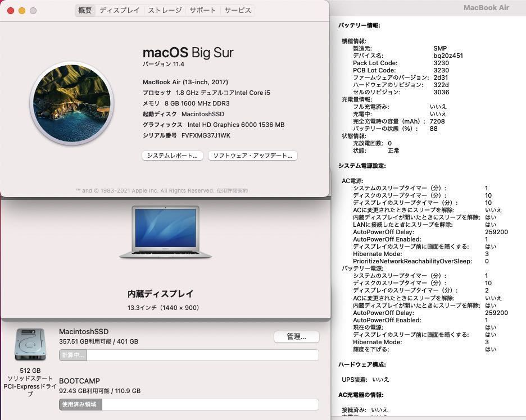The width and height of the screenshot is (526, 420).
Task: Click the MacintoshSSD volume name
Action: click(84, 331)
